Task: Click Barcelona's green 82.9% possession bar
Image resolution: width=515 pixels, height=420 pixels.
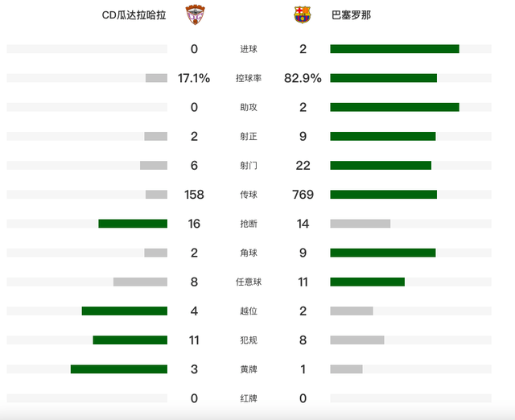Action: pos(383,78)
